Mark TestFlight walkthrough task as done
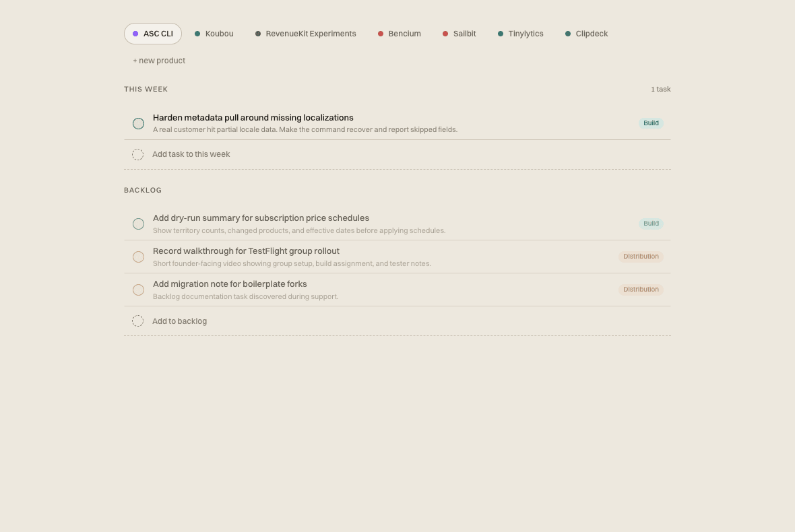The width and height of the screenshot is (795, 532). pos(138,257)
